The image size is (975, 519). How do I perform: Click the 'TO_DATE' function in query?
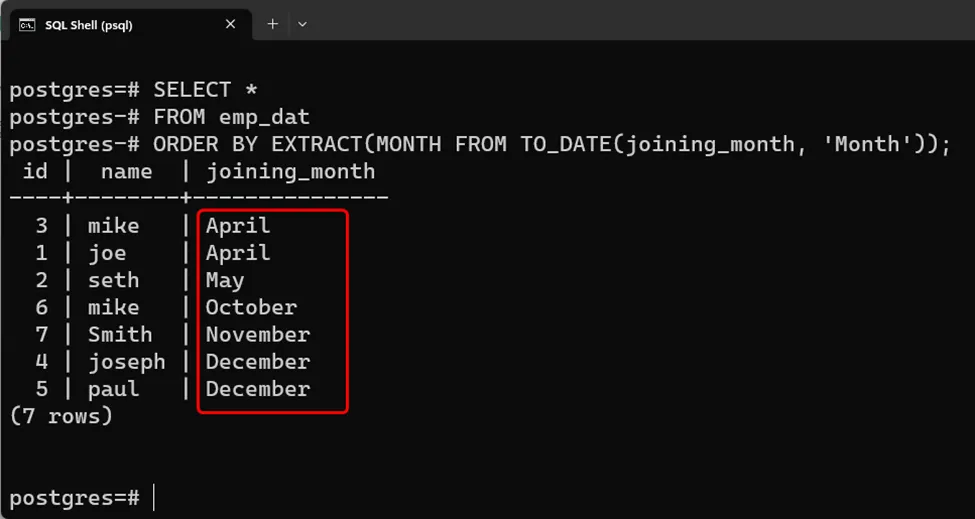565,144
